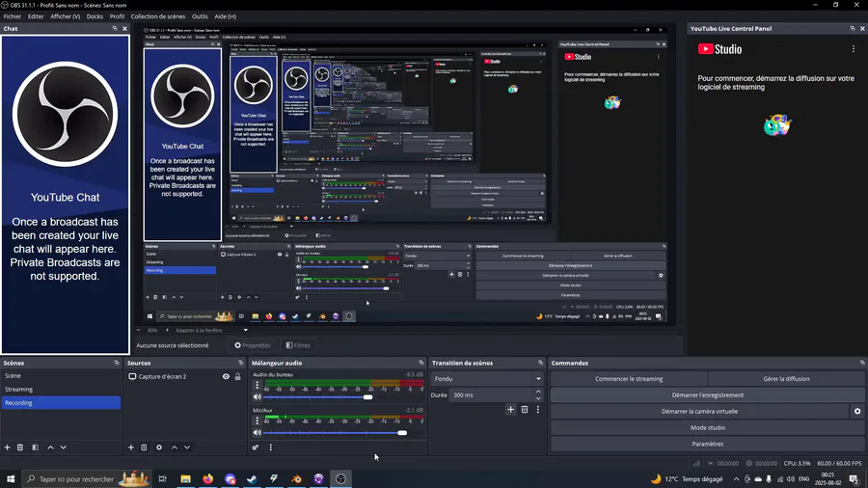Float the Transition de scènes dock
Screen dimensions: 868x488
click(x=540, y=363)
